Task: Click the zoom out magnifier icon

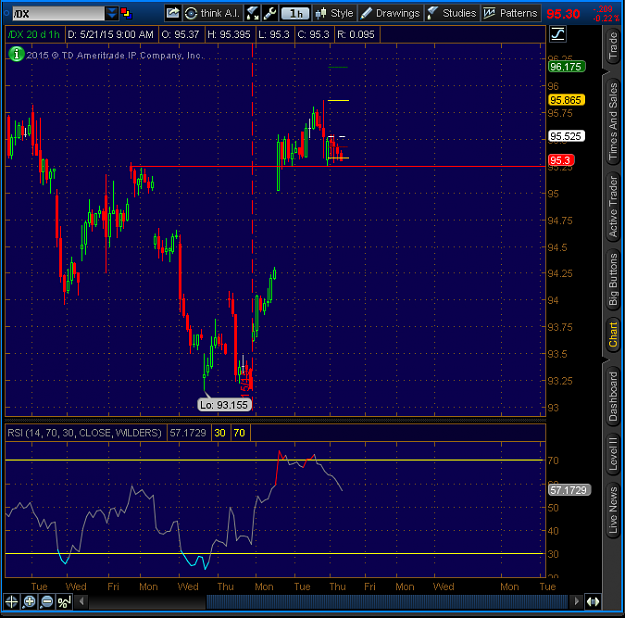Action: (x=47, y=601)
